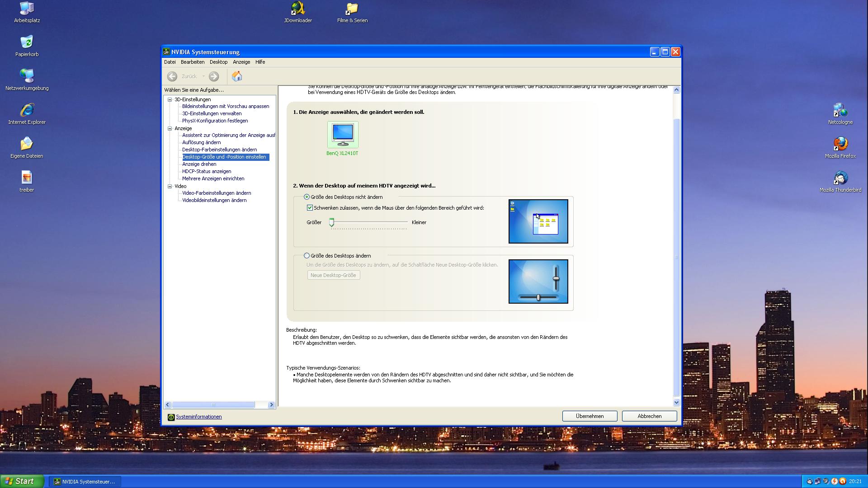Viewport: 868px width, 488px height.
Task: Collapse the 3D-Einstellungen tree node
Action: coord(170,99)
